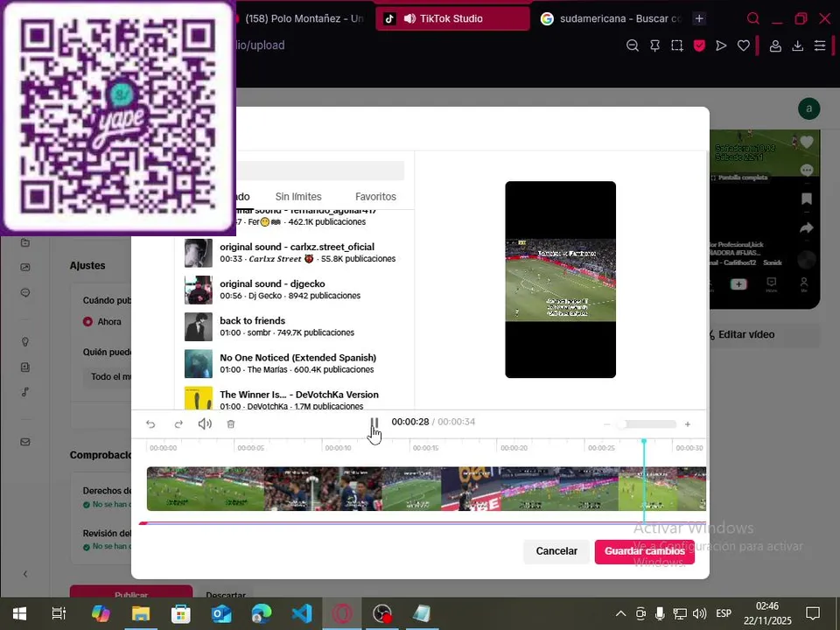Switch the ESP input language indicator

tap(724, 613)
